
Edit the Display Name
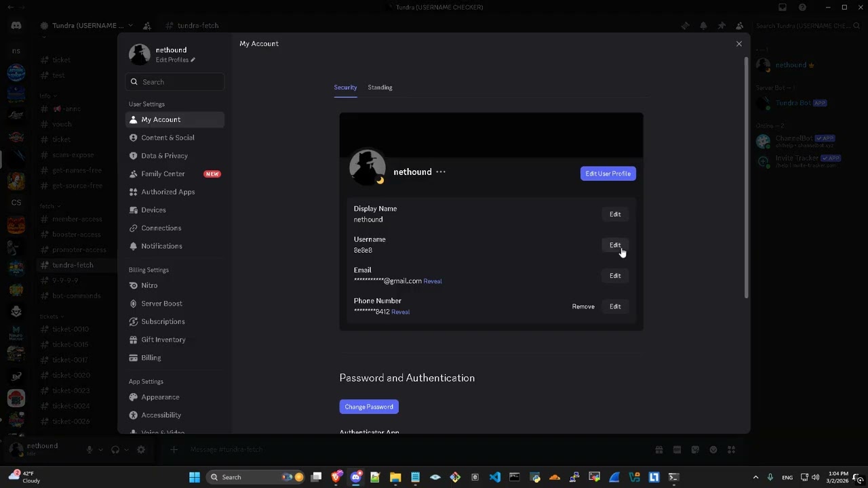click(x=615, y=214)
